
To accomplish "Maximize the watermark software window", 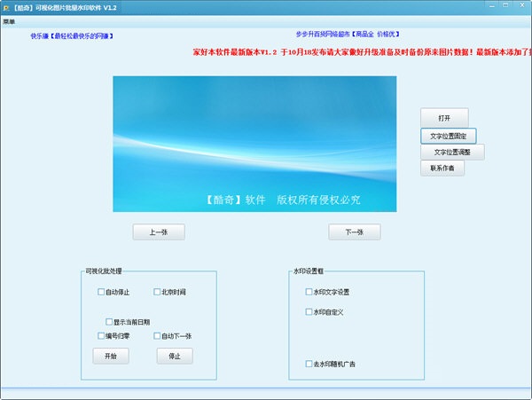I will coord(505,5).
